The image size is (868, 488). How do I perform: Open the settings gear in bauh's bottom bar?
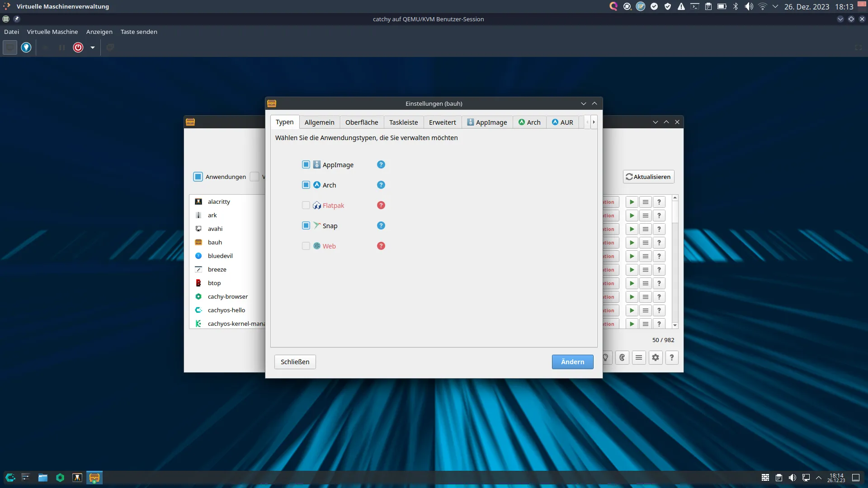pyautogui.click(x=656, y=358)
